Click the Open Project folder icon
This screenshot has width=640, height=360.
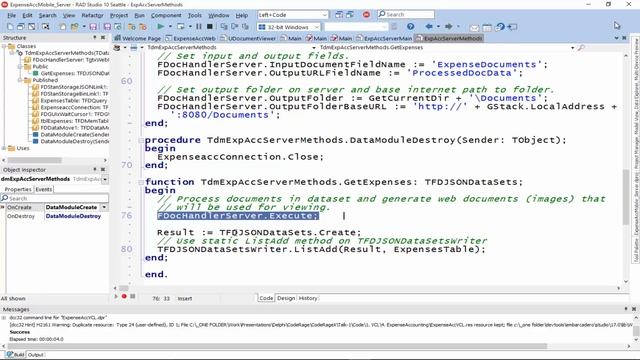(74, 27)
